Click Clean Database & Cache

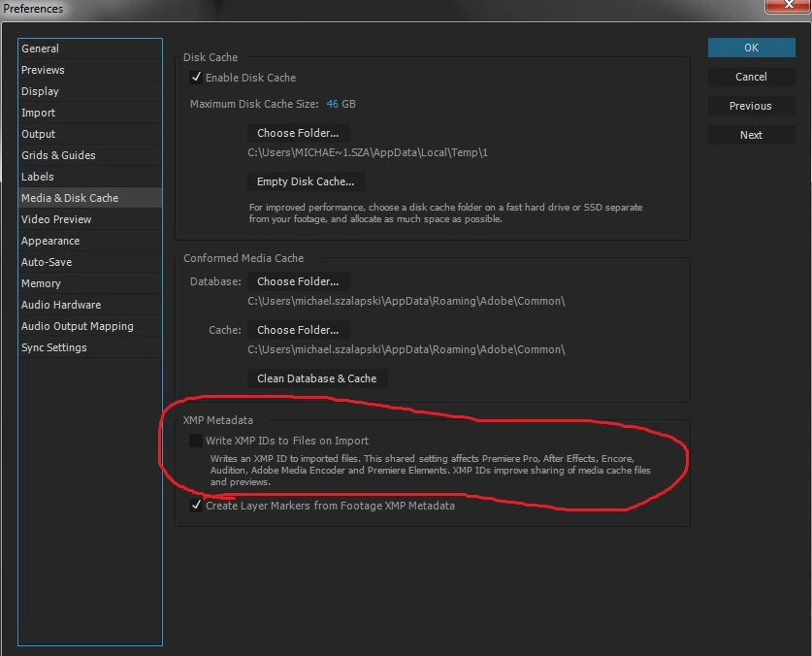[317, 378]
